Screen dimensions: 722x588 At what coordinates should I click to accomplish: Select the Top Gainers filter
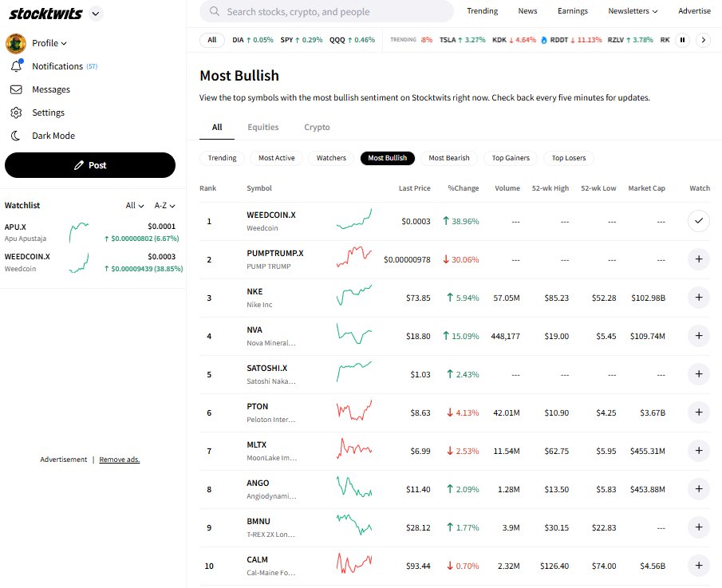510,158
